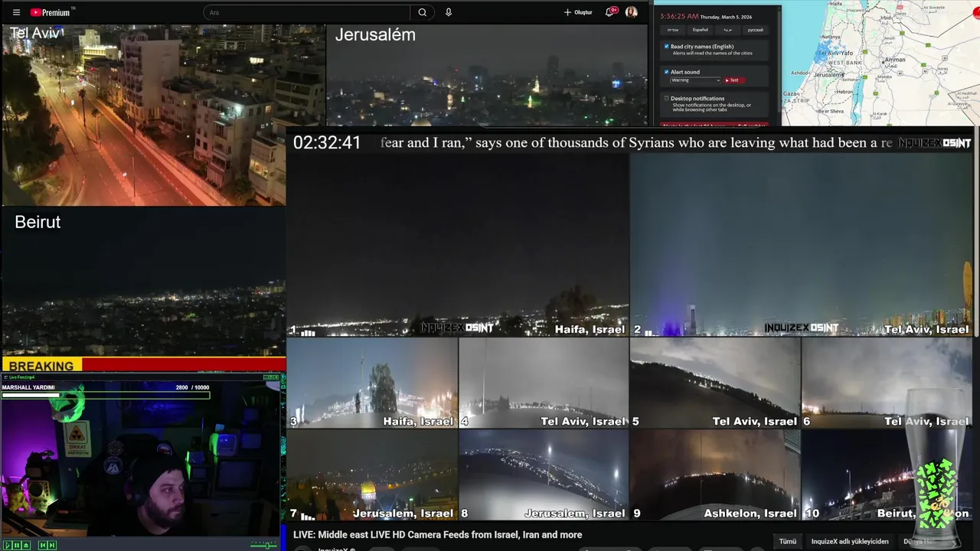980x551 pixels.
Task: Click camera 6 Tel Aviv, Israel feed
Action: (x=887, y=383)
